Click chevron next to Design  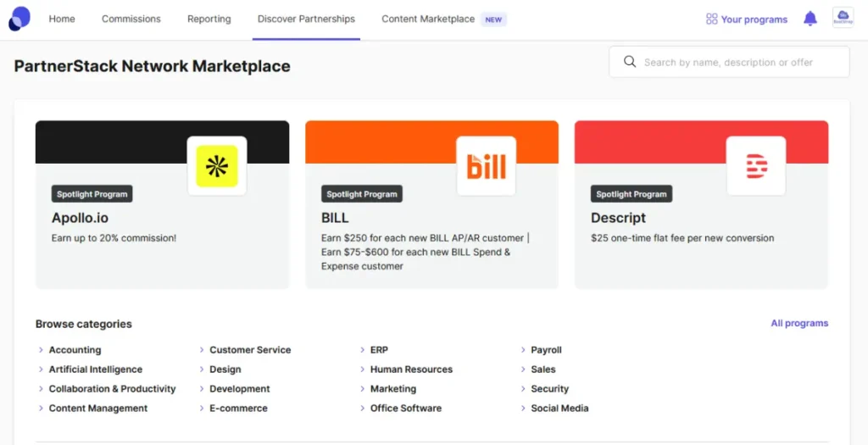[202, 370]
